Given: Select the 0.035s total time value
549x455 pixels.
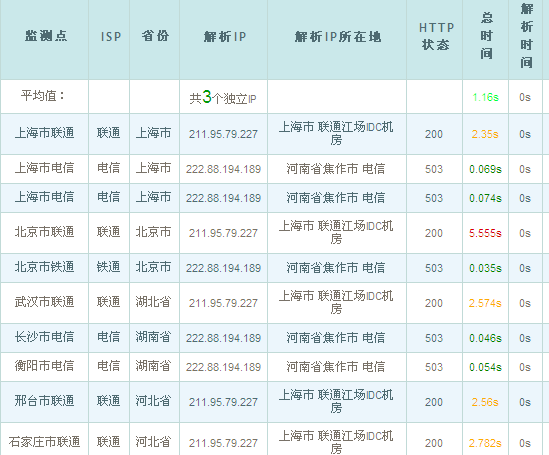Looking at the screenshot, I should 485,268.
